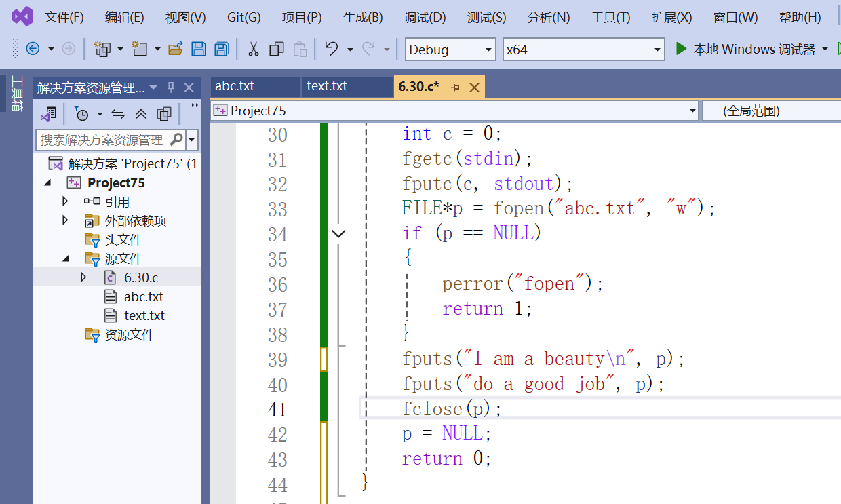Toggle pin on the 6.30.c tab
This screenshot has height=504, width=841.
(455, 88)
